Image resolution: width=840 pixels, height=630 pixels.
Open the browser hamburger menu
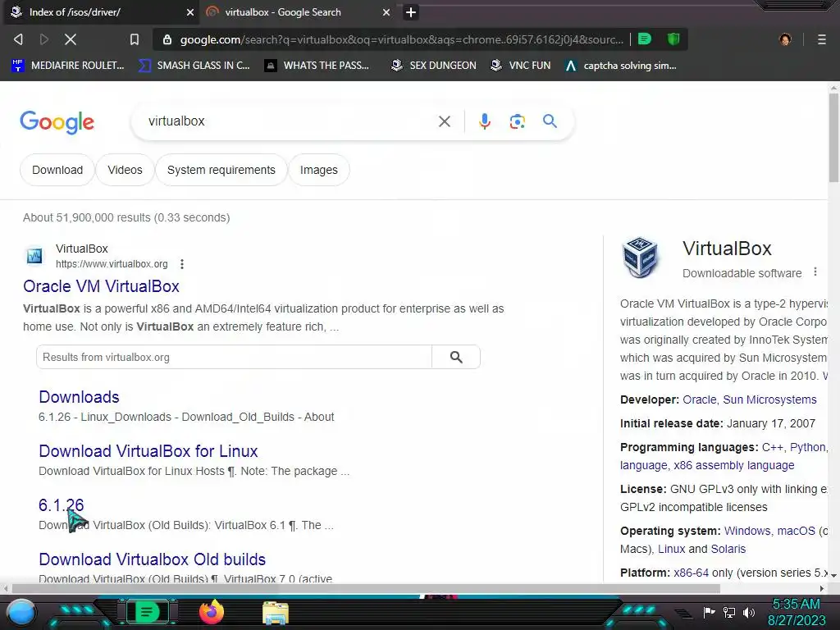pyautogui.click(x=822, y=39)
